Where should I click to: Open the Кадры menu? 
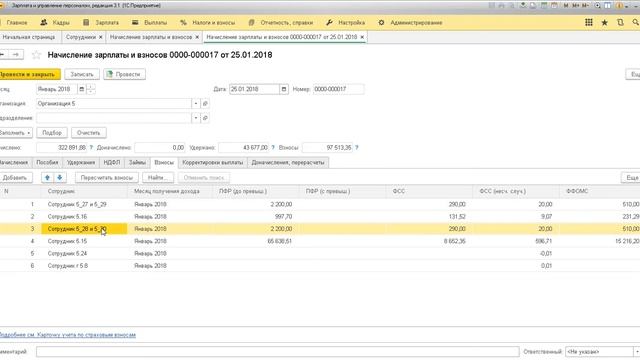[55, 23]
